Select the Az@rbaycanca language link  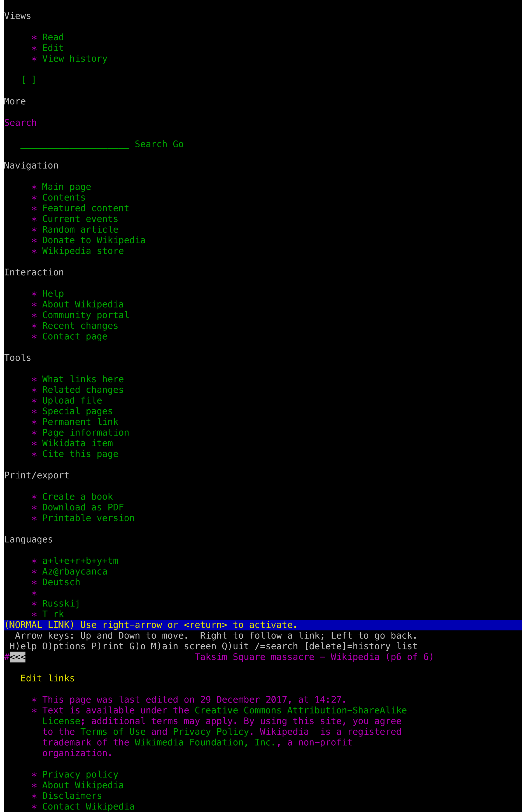point(74,571)
